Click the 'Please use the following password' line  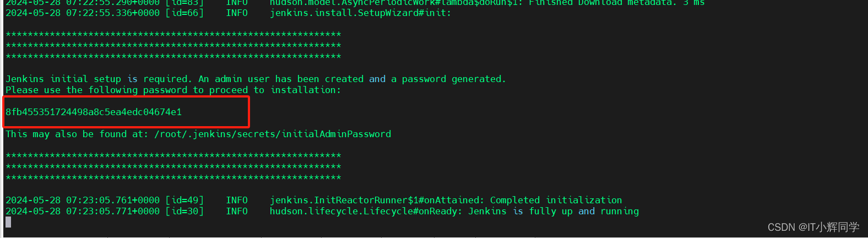[x=173, y=90]
